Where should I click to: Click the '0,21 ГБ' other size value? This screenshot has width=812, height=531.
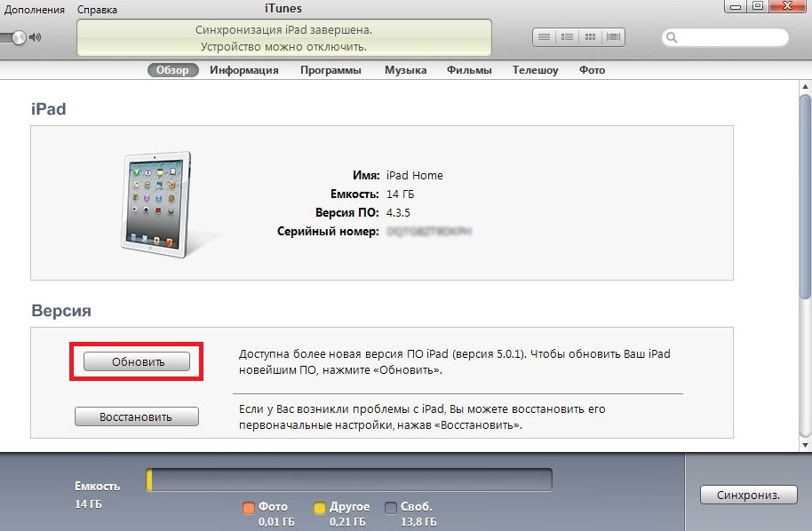[347, 522]
